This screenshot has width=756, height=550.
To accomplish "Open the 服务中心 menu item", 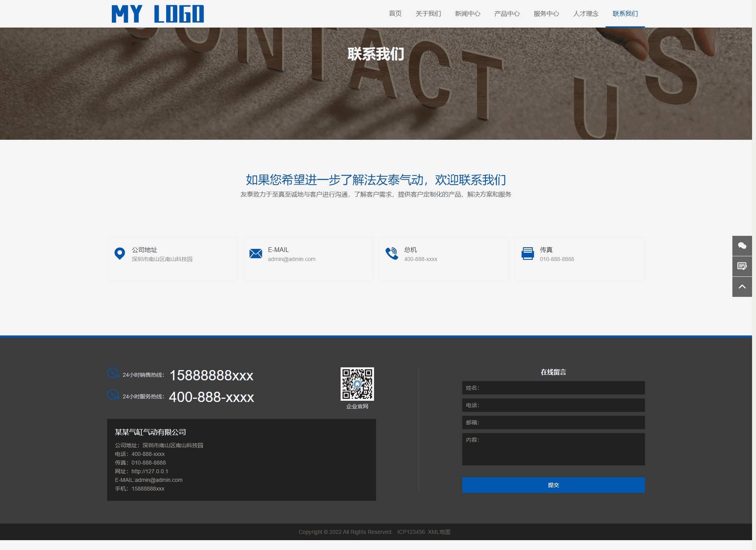I will 547,14.
